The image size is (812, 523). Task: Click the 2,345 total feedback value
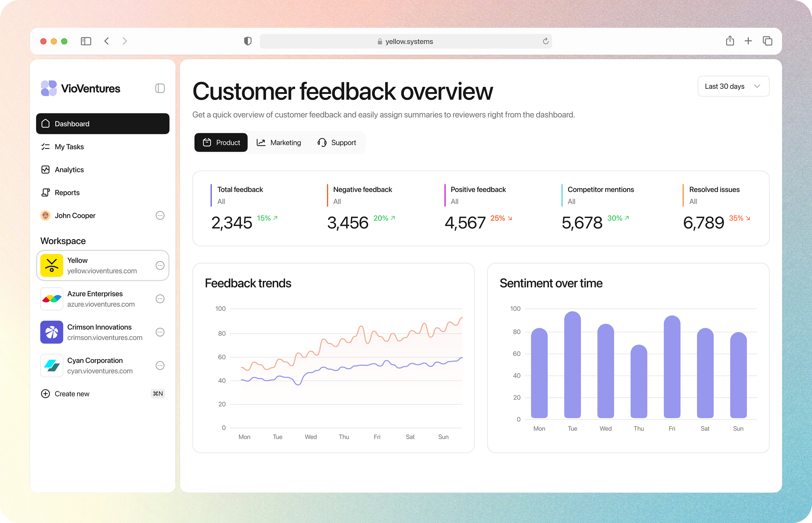pos(231,223)
